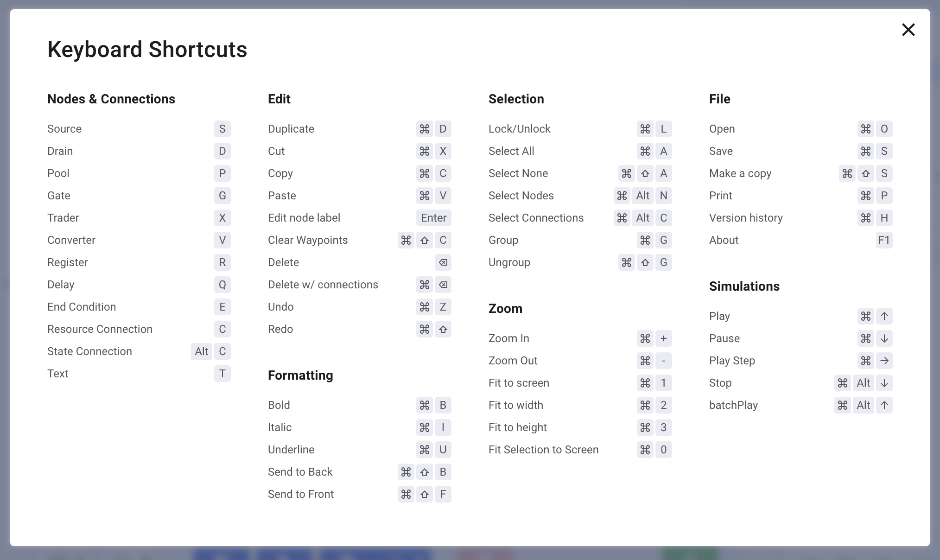Screen dimensions: 940x560
Task: Click the File section heading
Action: tap(720, 99)
